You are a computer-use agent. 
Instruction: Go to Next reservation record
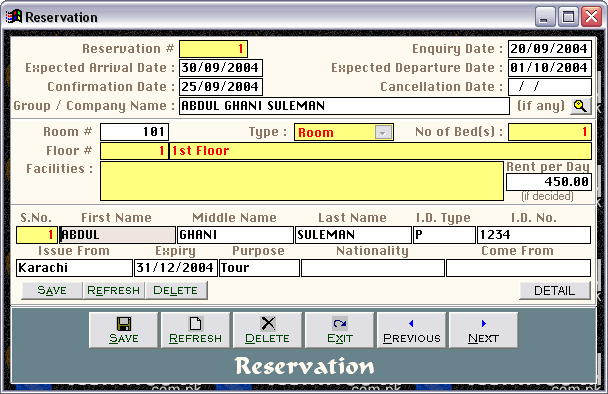(x=484, y=330)
